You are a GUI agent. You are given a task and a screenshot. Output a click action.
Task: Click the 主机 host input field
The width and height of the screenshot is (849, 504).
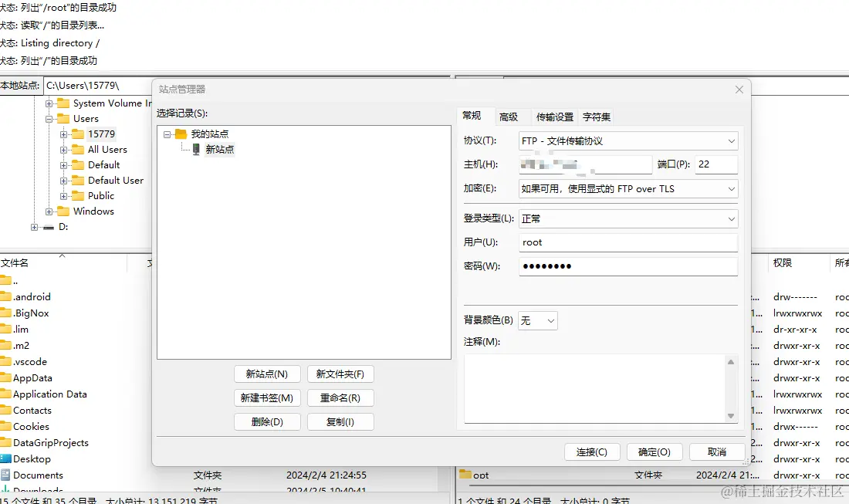(585, 164)
